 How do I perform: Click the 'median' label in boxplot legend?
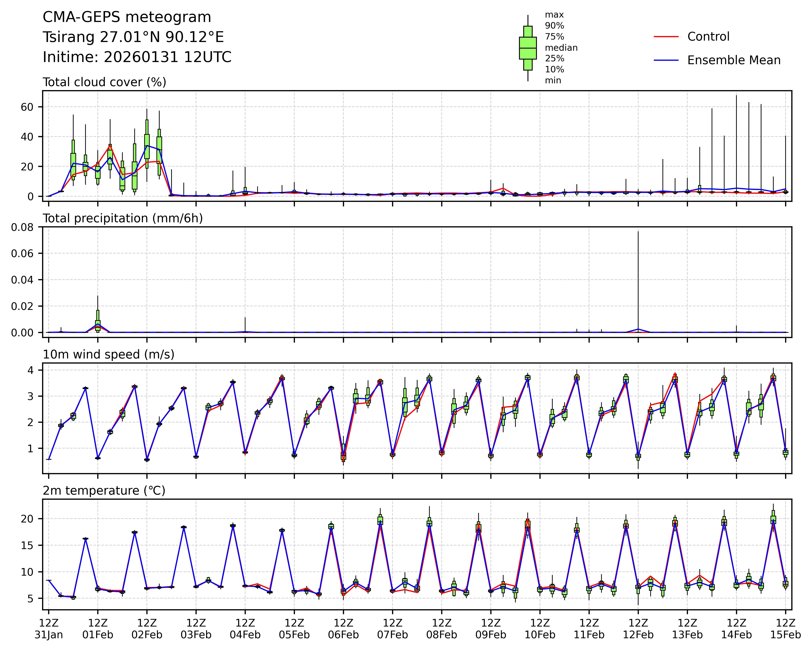coord(561,48)
